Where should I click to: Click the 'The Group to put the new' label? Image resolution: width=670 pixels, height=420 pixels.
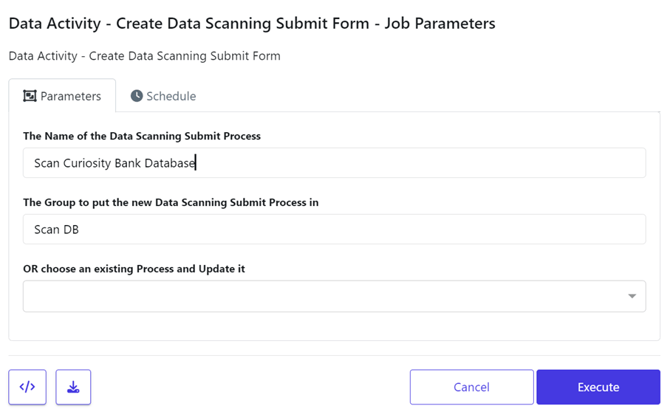[x=171, y=203]
